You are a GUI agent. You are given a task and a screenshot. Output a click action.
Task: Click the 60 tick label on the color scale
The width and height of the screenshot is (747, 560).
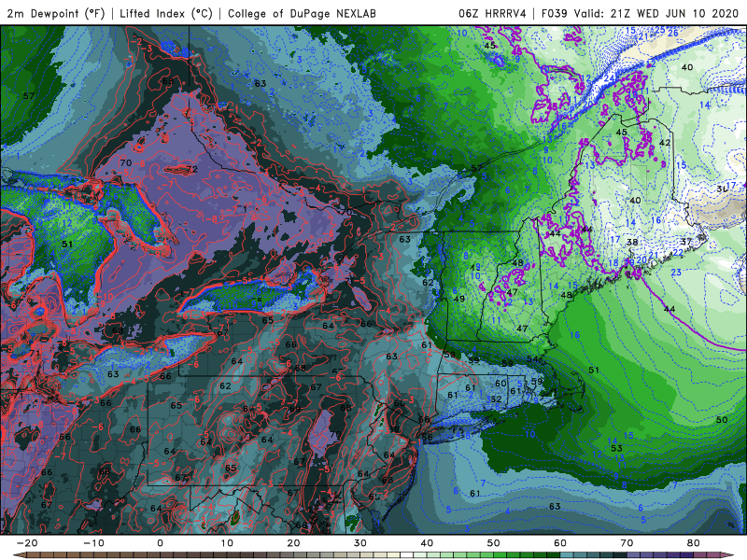click(560, 543)
